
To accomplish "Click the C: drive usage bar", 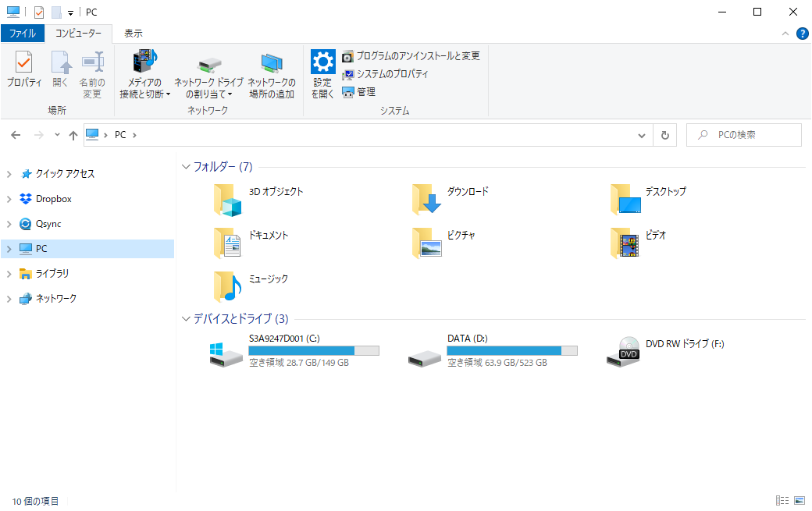I will pos(314,350).
